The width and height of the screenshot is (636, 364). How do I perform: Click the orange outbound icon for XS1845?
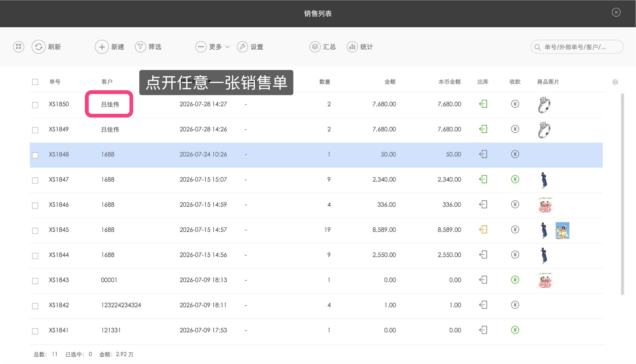[x=483, y=230]
